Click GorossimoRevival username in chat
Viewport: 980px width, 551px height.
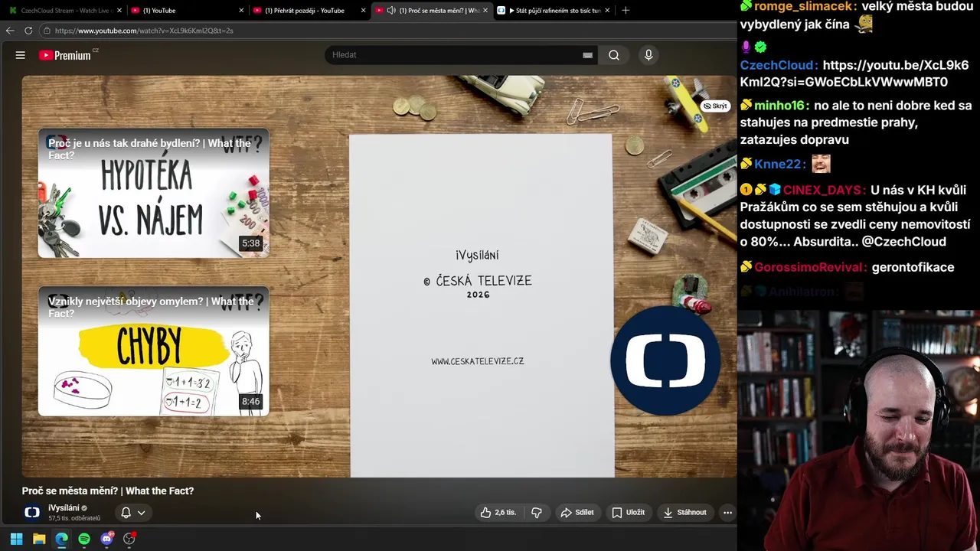(810, 267)
